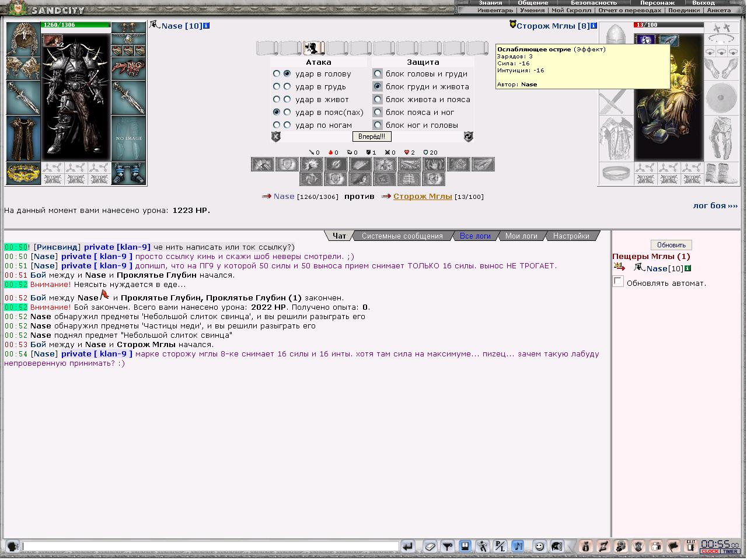Click Nase's green health bar 1260/1306
Screen dimensions: 747x560
(76, 25)
